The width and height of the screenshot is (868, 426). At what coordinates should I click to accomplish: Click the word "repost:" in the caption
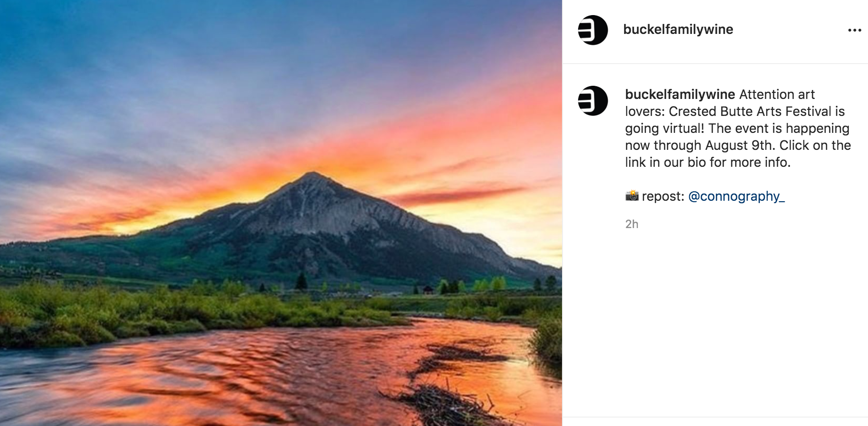663,196
